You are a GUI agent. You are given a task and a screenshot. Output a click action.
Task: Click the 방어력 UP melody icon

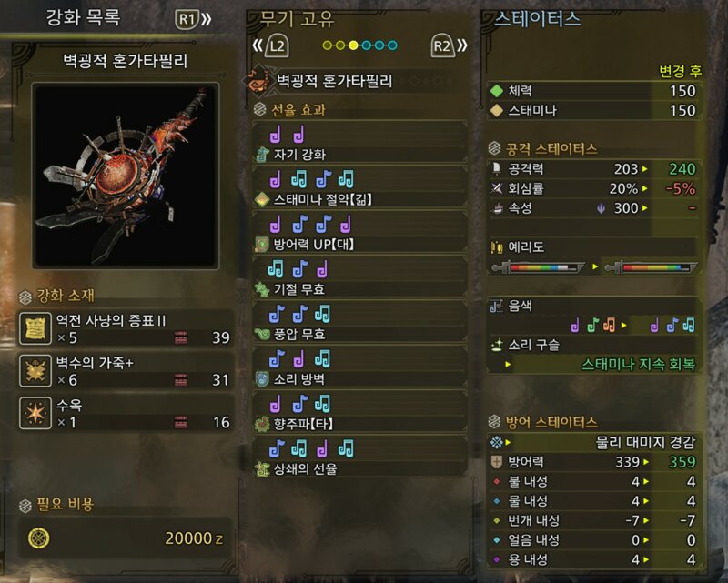[262, 244]
